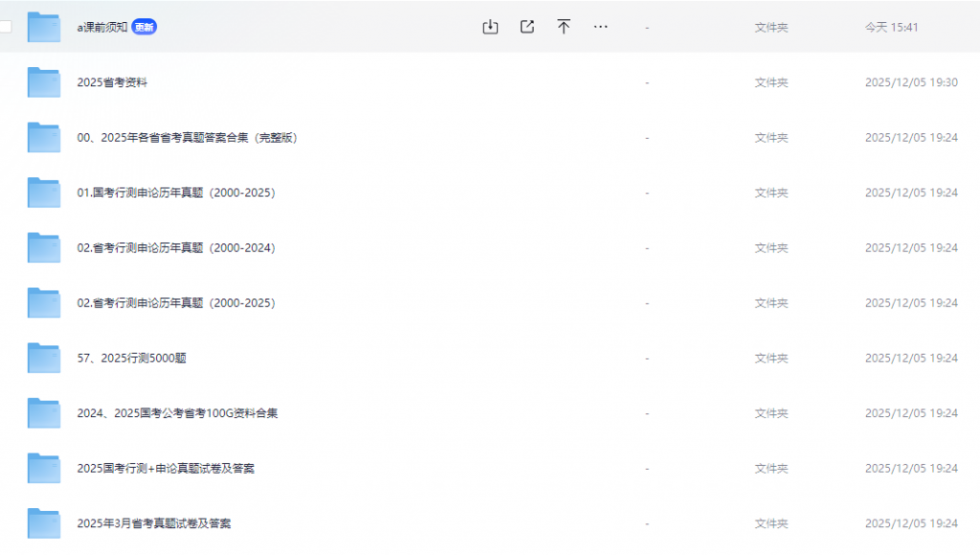Open 02.省考行测申论历年真题（2000-2025）

(176, 303)
